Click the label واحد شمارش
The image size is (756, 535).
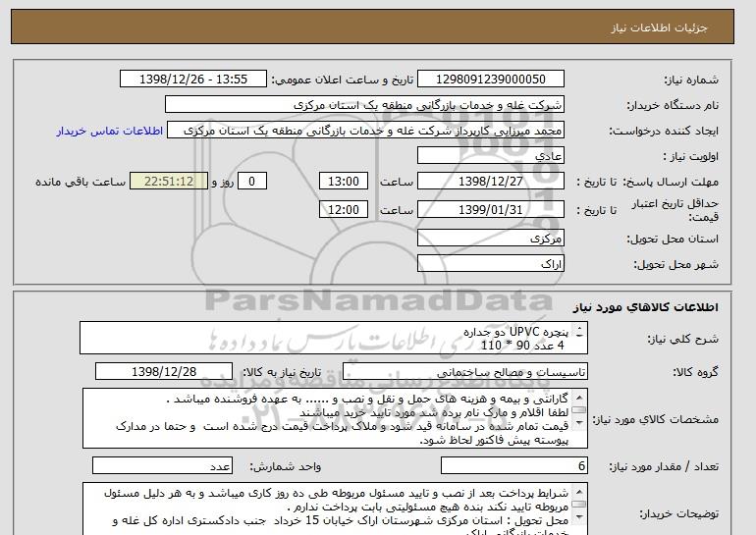click(x=286, y=466)
